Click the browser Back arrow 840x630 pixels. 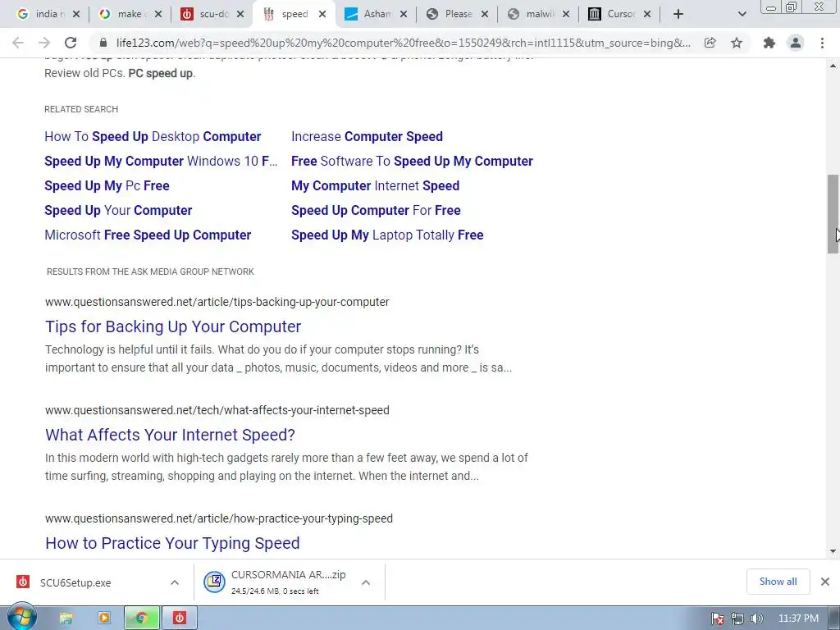18,43
